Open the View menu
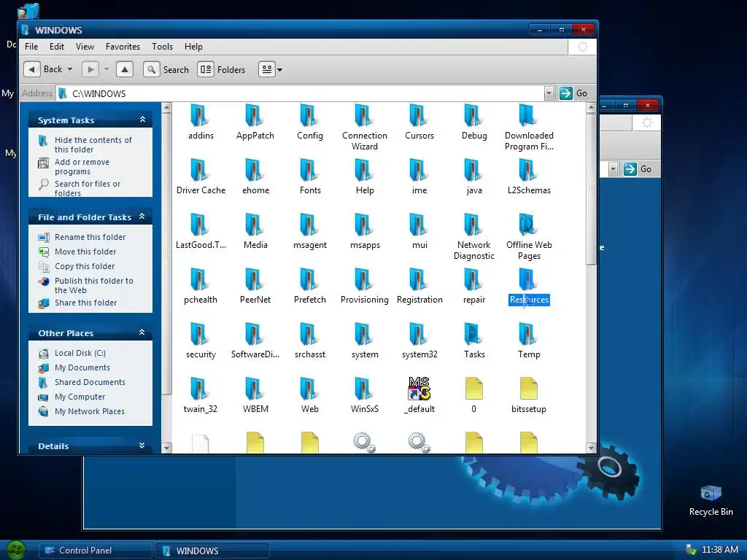Image resolution: width=747 pixels, height=560 pixels. point(85,47)
